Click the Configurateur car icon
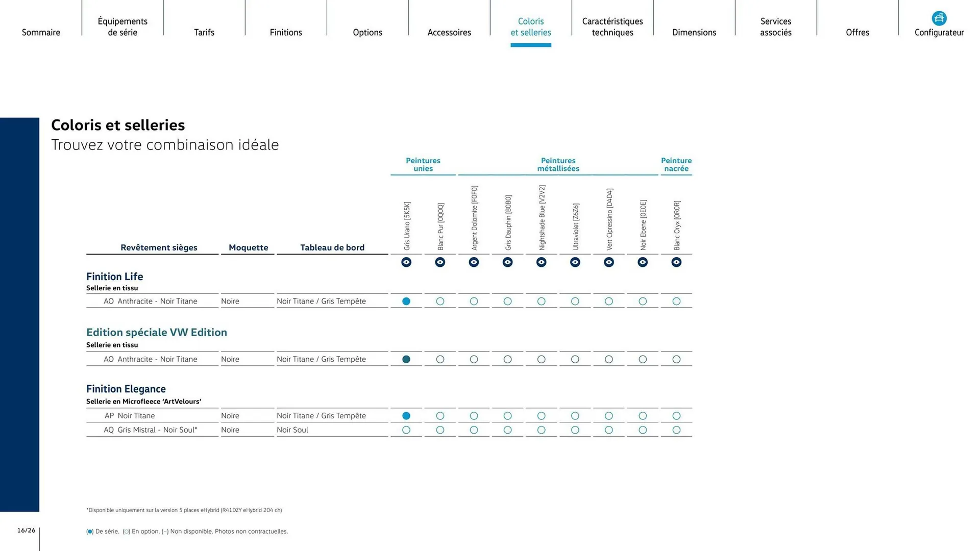Viewport: 980px width, 551px height. 939,18
